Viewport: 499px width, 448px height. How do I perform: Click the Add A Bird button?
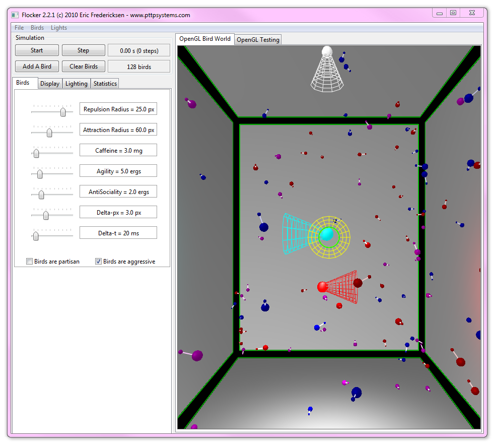pos(37,67)
